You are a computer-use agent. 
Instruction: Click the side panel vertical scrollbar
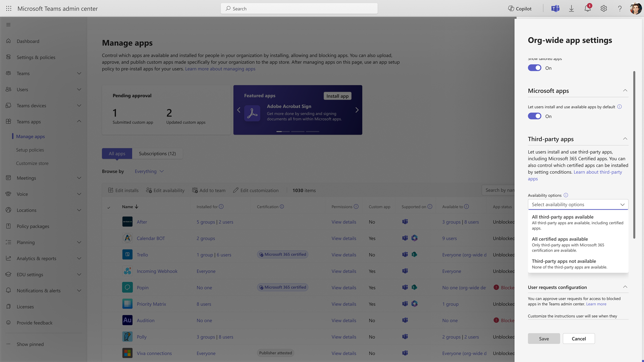pos(634,155)
